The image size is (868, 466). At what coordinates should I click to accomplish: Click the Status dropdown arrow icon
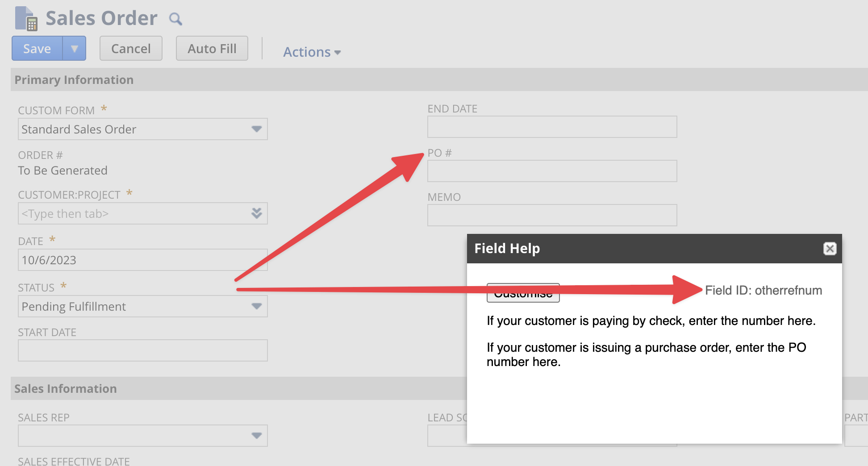pos(256,306)
